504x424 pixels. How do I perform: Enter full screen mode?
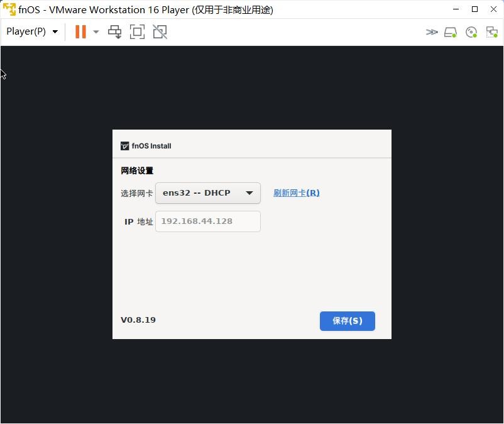137,32
